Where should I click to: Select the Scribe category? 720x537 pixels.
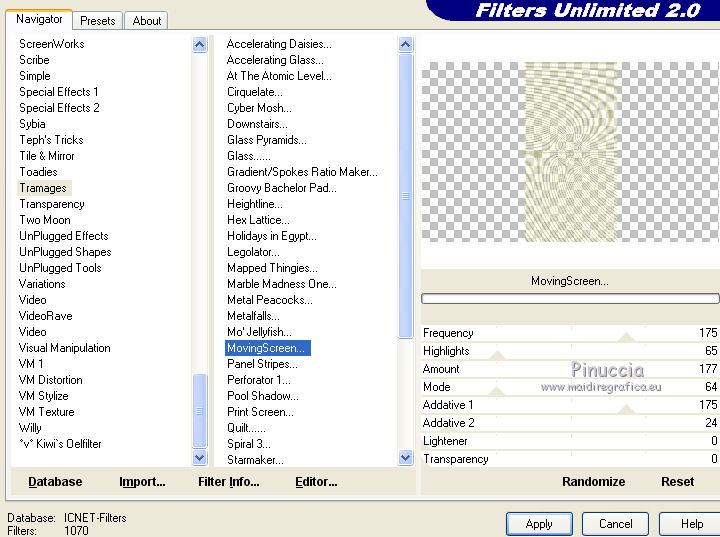pyautogui.click(x=34, y=60)
